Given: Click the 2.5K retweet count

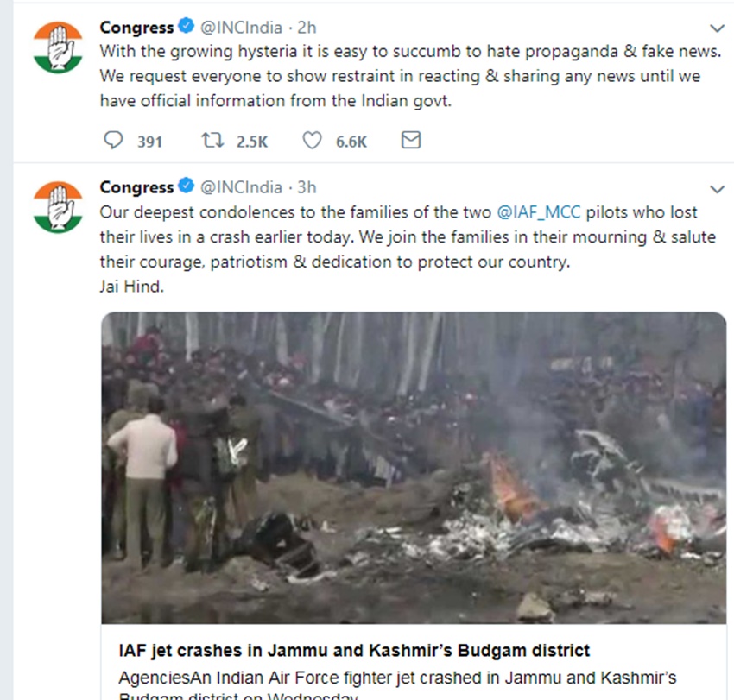Looking at the screenshot, I should tap(252, 142).
